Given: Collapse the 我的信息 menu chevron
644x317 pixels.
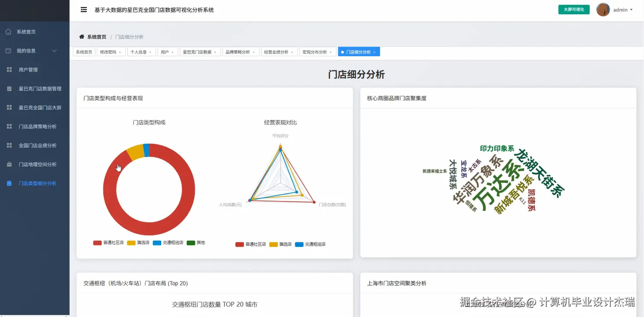Looking at the screenshot, I should (54, 50).
